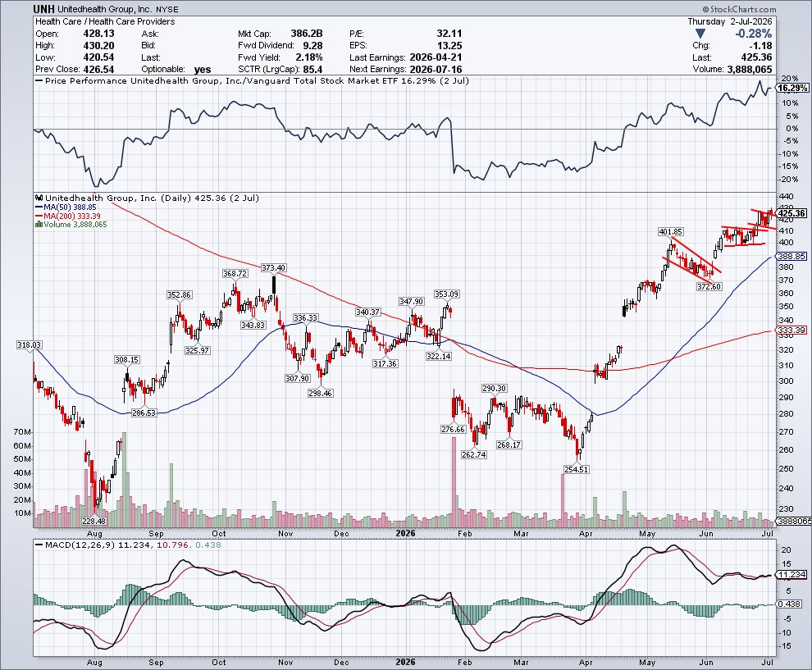Click the Prev Close value 426.54
Screen dimensions: 812x670
tap(99, 69)
